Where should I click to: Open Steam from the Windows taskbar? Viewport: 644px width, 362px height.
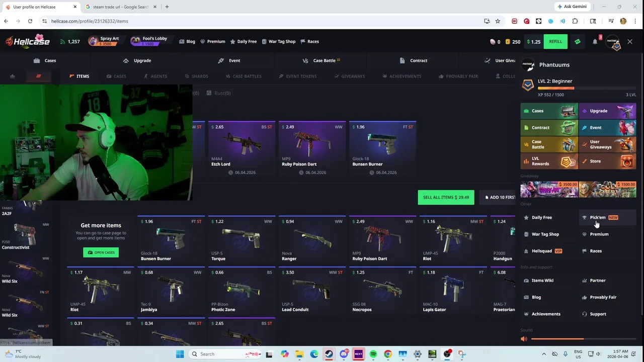tap(329, 354)
